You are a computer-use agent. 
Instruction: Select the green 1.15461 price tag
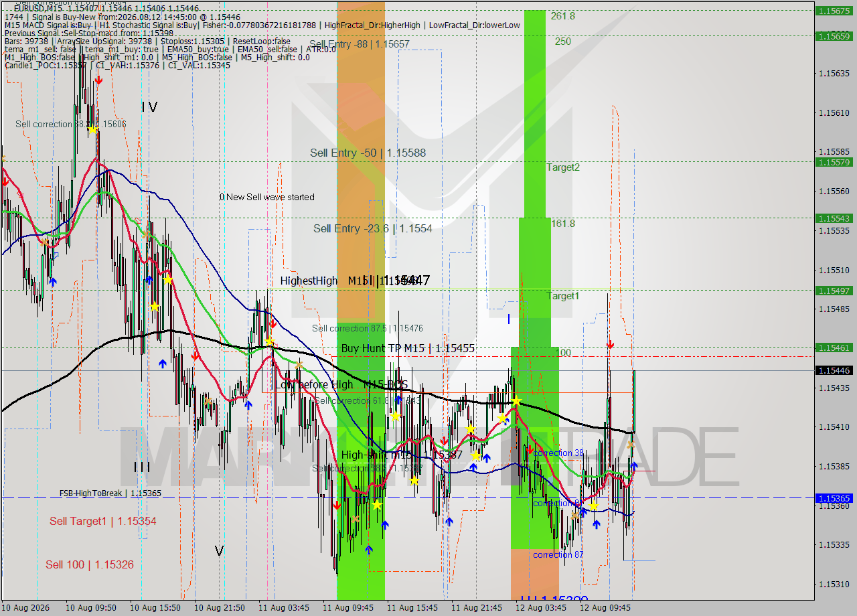[834, 348]
